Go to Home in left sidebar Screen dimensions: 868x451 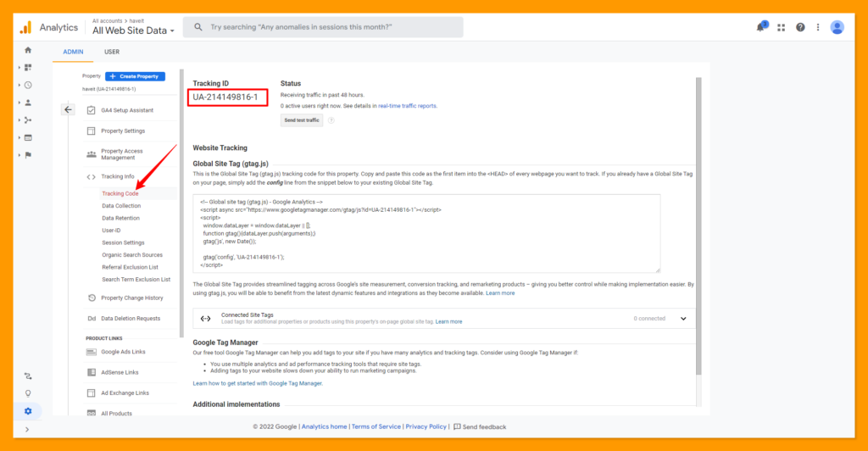pyautogui.click(x=28, y=50)
